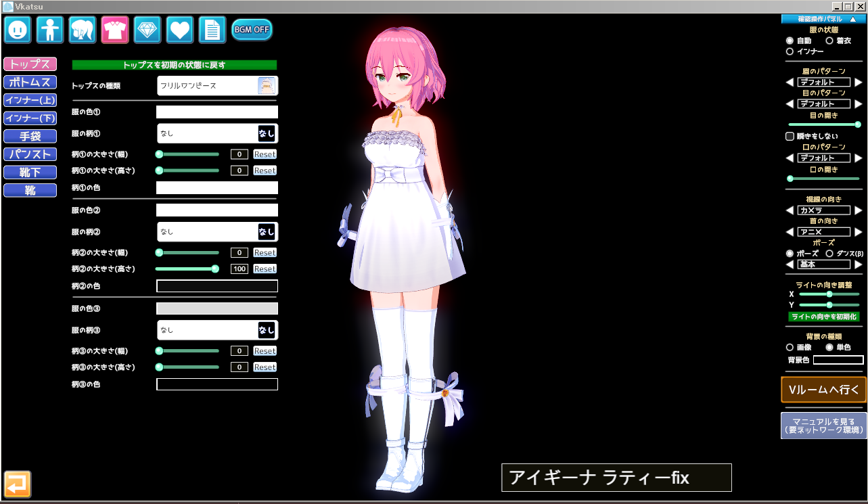Switch to the 手袋 tab
868x504 pixels.
[x=30, y=136]
